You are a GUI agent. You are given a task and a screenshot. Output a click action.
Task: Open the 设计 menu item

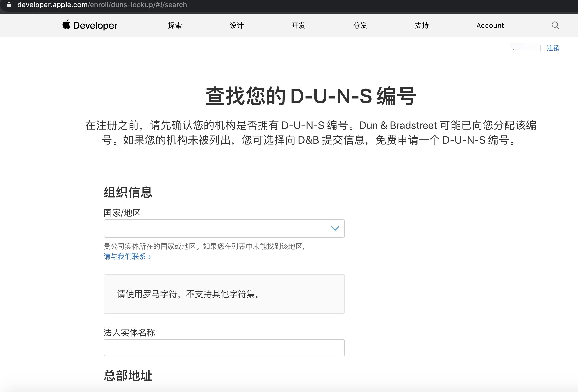(x=236, y=25)
